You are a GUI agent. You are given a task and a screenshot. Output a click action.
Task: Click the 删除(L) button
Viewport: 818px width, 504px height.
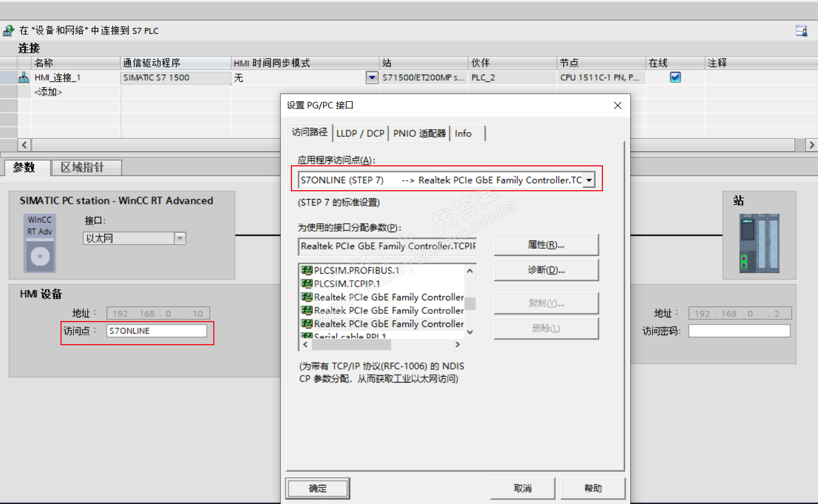[546, 329]
